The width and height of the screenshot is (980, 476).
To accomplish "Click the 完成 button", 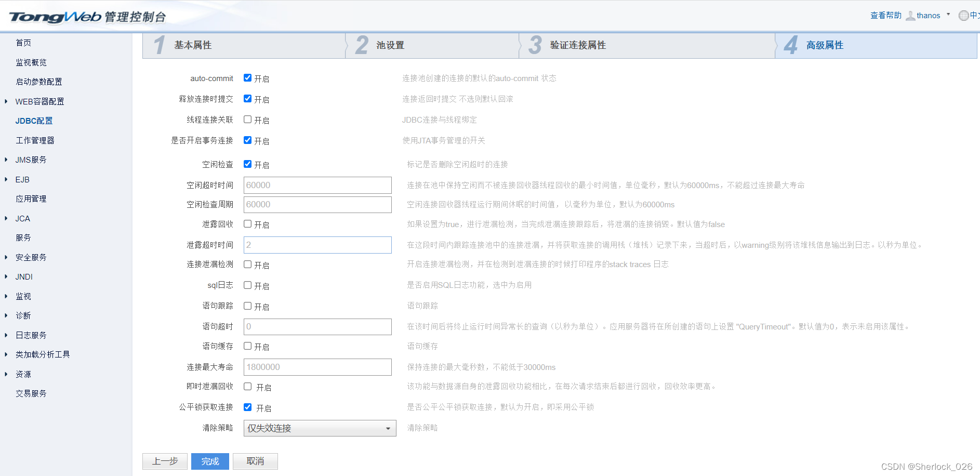I will [210, 461].
